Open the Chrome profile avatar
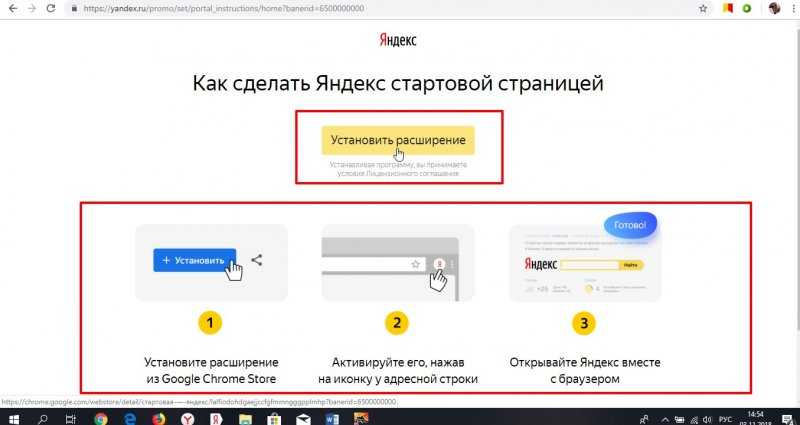This screenshot has width=800, height=425. click(774, 8)
